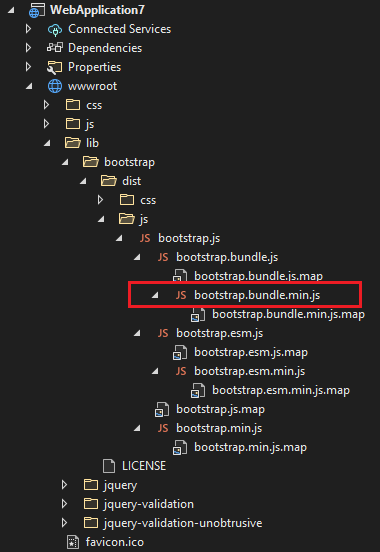Collapse the bootstrap folder
This screenshot has width=380, height=552.
pos(65,162)
